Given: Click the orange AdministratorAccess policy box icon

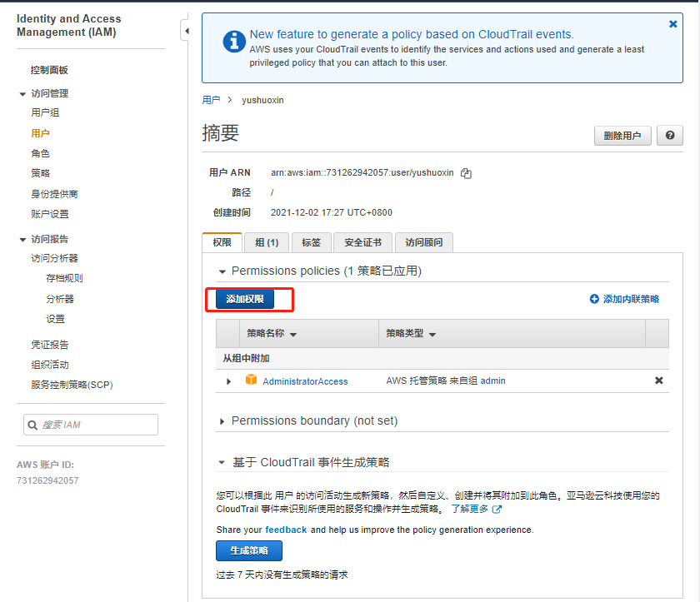Looking at the screenshot, I should coord(251,381).
